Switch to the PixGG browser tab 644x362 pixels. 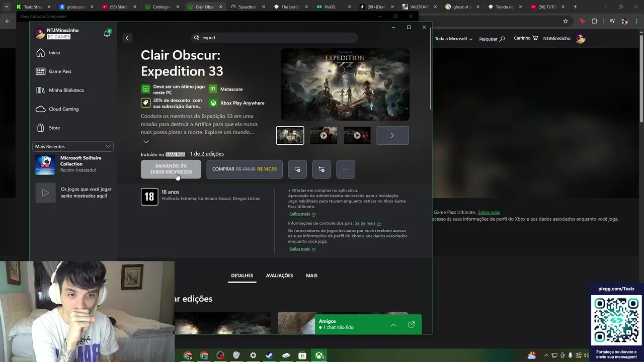coord(333,7)
